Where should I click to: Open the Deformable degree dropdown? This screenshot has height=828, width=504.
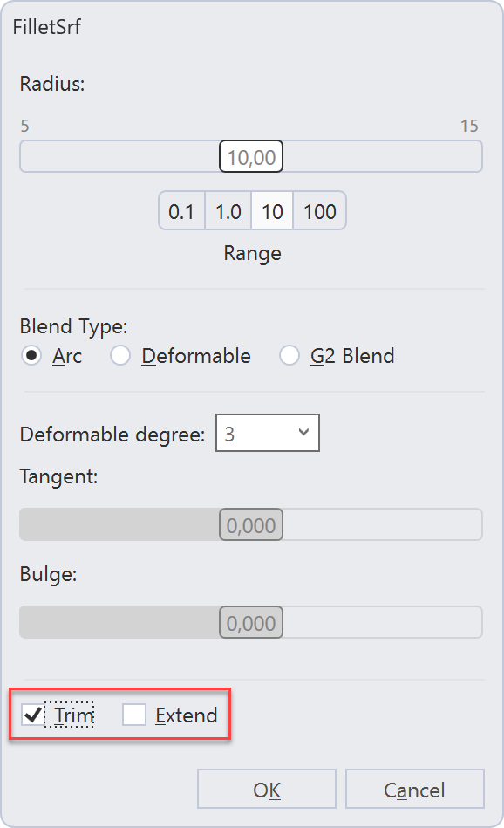coord(268,433)
